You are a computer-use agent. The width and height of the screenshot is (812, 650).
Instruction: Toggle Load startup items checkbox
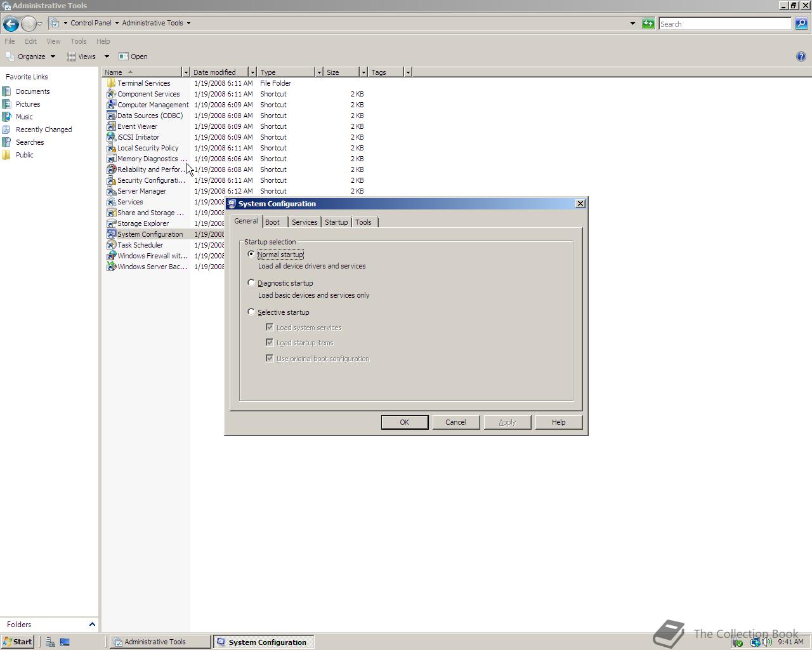(x=270, y=342)
